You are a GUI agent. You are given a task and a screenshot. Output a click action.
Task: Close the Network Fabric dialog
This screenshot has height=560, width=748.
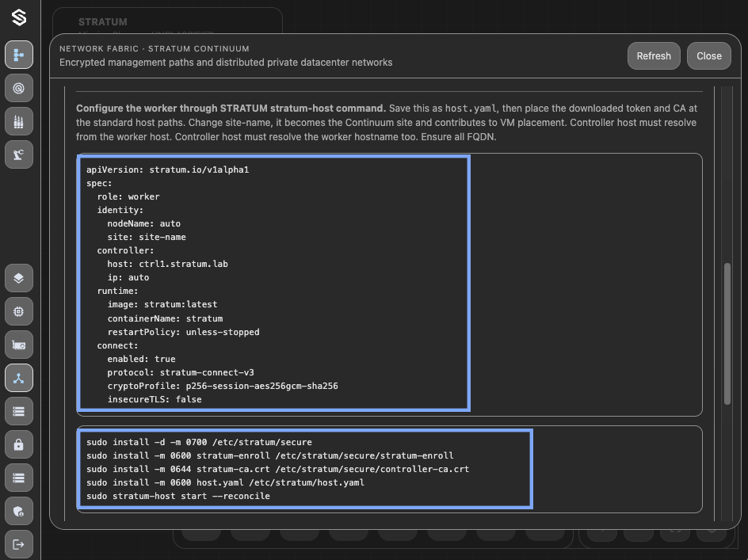point(709,55)
